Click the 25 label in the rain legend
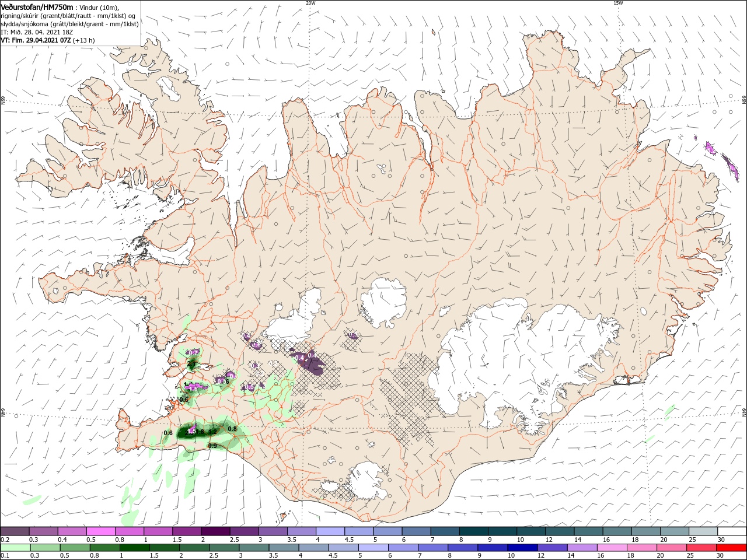The image size is (747, 560). pos(691,555)
